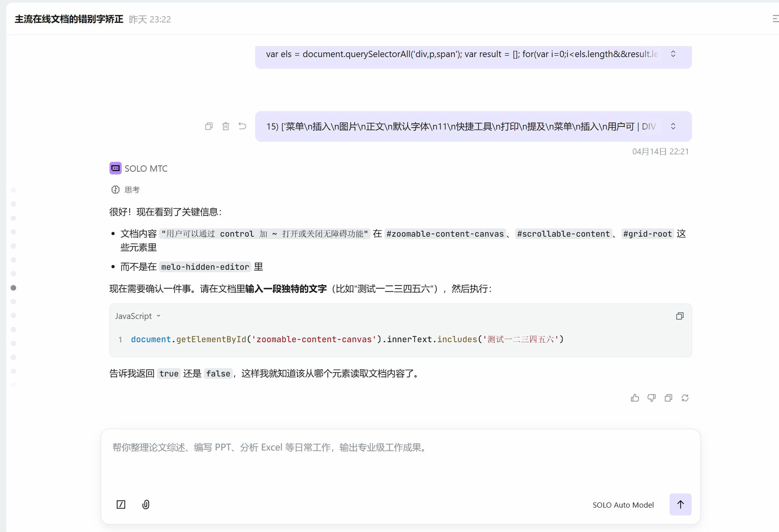Copy the user message starting with 15)
Image resolution: width=779 pixels, height=532 pixels.
(209, 126)
